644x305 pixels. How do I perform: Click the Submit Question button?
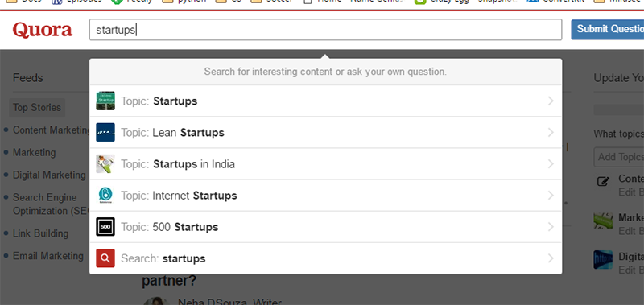[x=608, y=29]
